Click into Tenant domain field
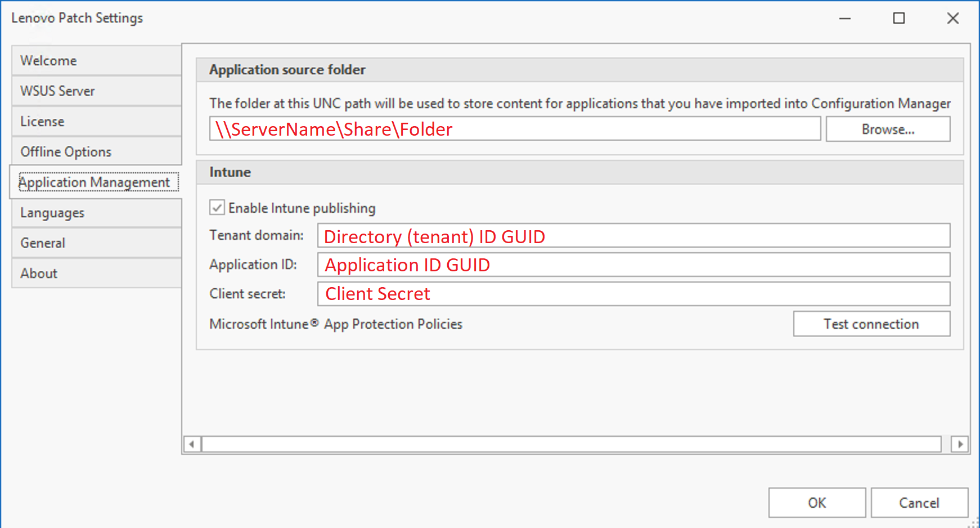980x528 pixels. click(633, 236)
